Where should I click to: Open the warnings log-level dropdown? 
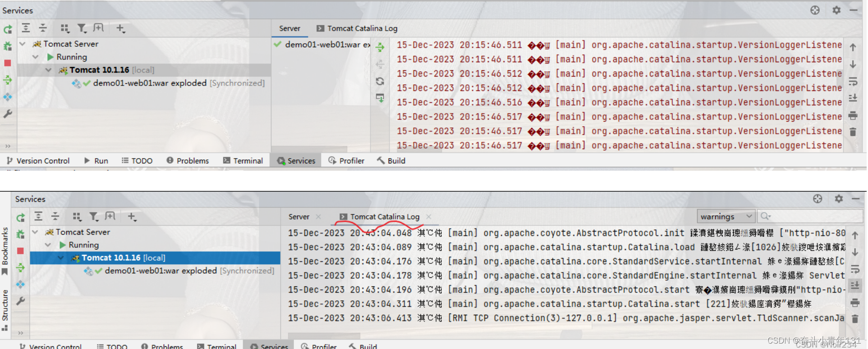726,217
